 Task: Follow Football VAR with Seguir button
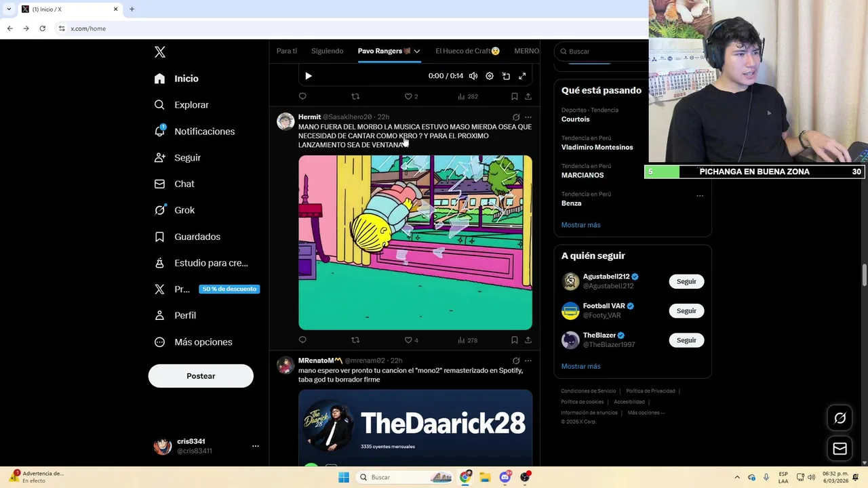pyautogui.click(x=686, y=310)
